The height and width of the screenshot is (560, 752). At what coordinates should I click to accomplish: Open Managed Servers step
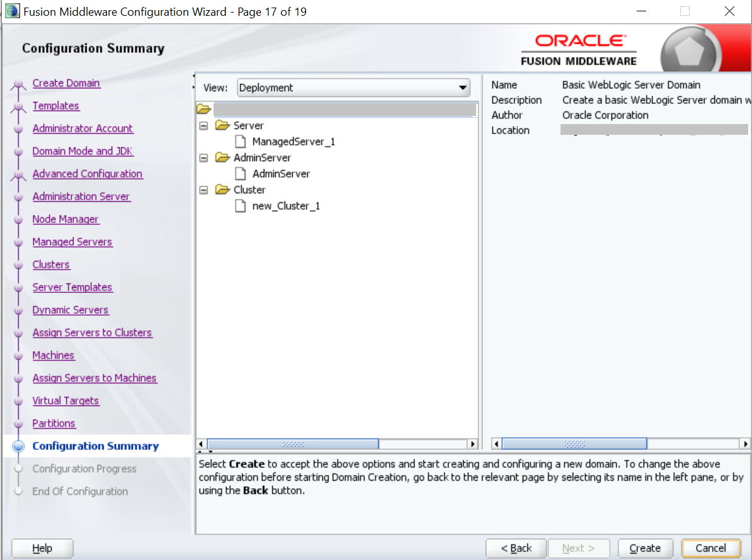point(72,241)
